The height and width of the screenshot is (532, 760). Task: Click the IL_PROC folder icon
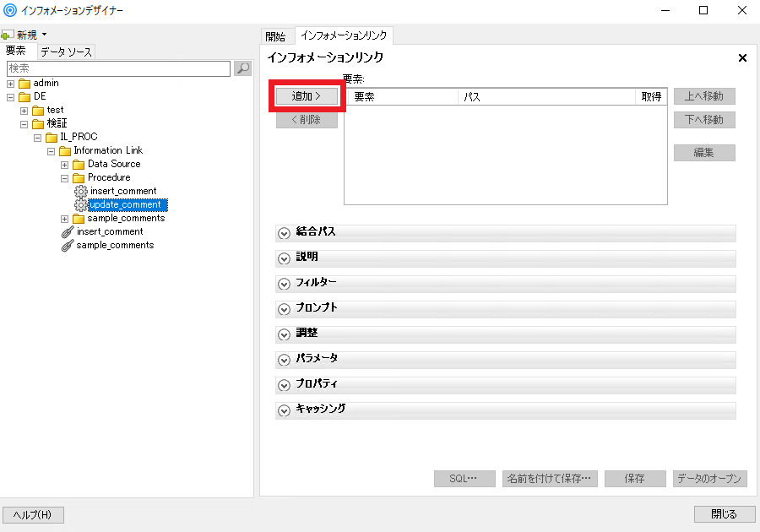tap(52, 138)
